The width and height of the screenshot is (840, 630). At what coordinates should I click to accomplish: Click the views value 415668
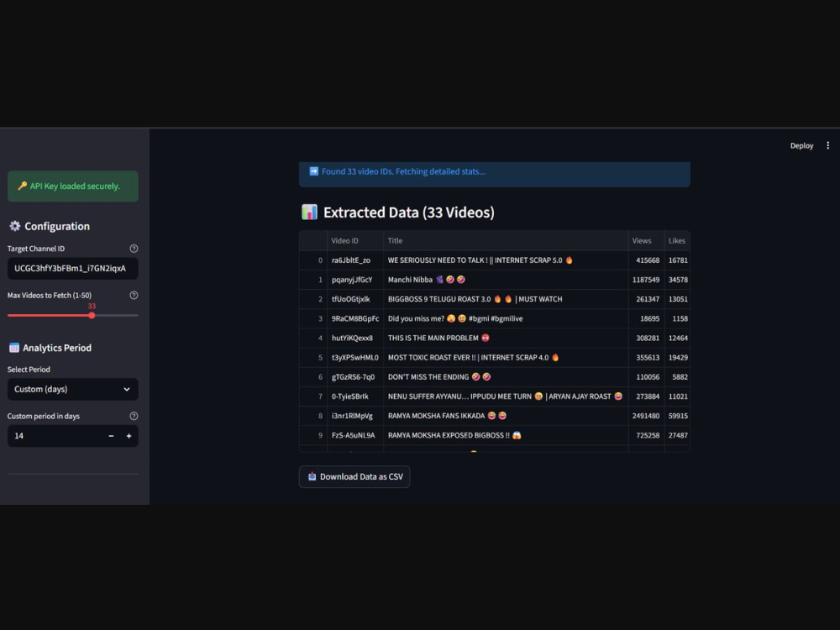point(646,260)
